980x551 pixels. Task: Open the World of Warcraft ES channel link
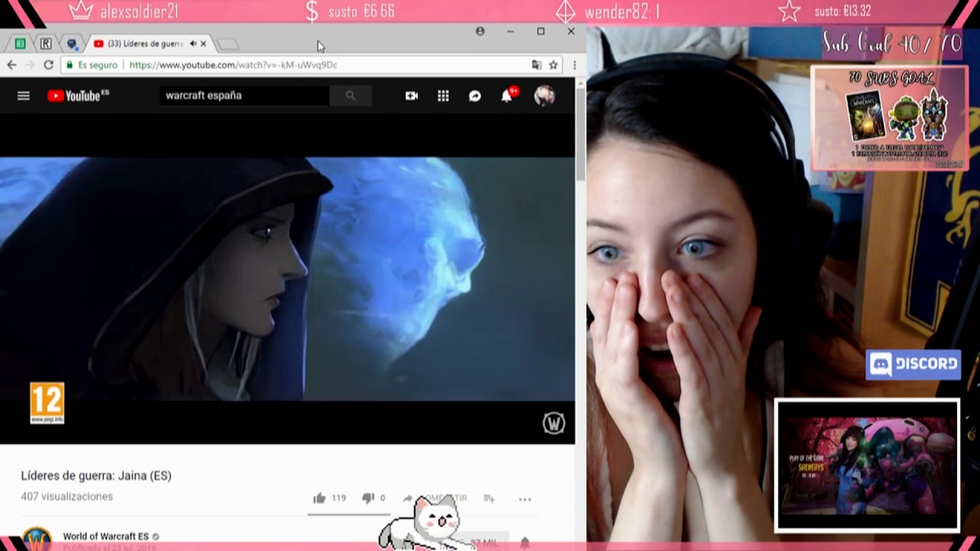tap(106, 536)
